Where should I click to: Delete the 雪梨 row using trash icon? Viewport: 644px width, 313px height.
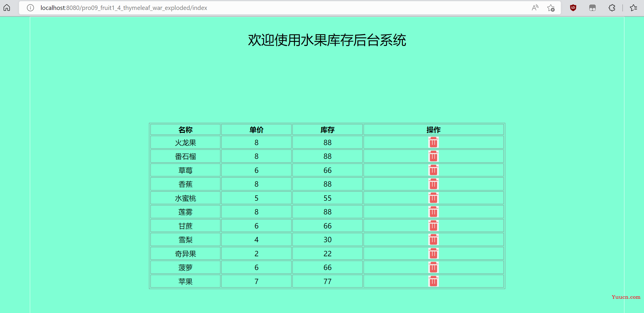433,240
